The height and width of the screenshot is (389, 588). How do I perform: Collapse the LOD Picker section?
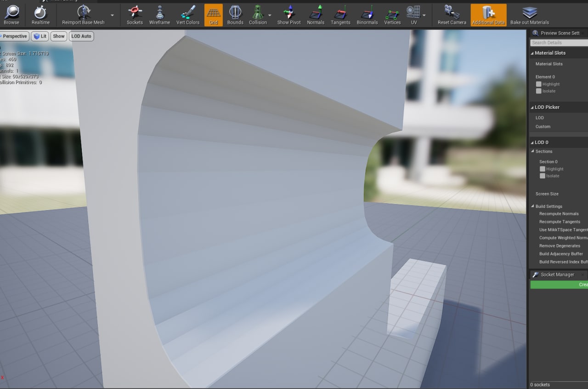tap(532, 107)
